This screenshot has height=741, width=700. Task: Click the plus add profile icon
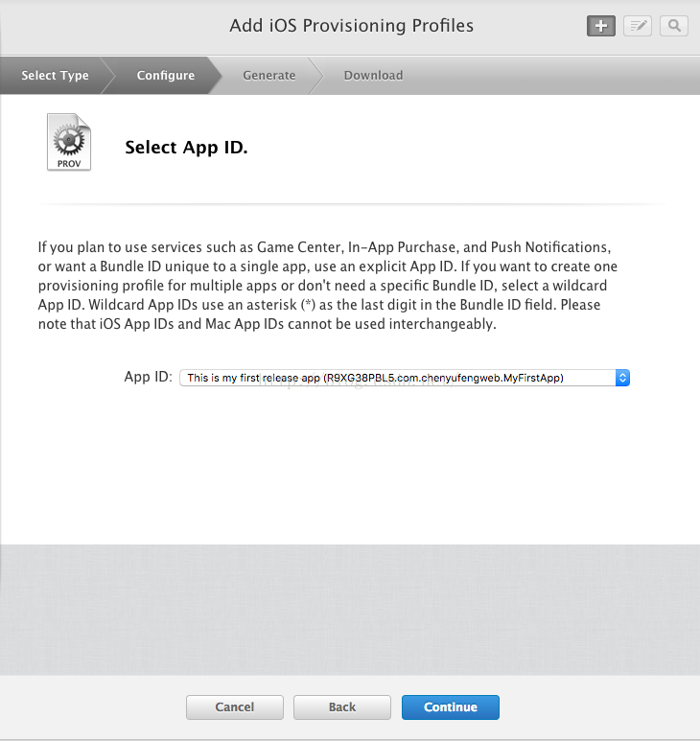[600, 26]
